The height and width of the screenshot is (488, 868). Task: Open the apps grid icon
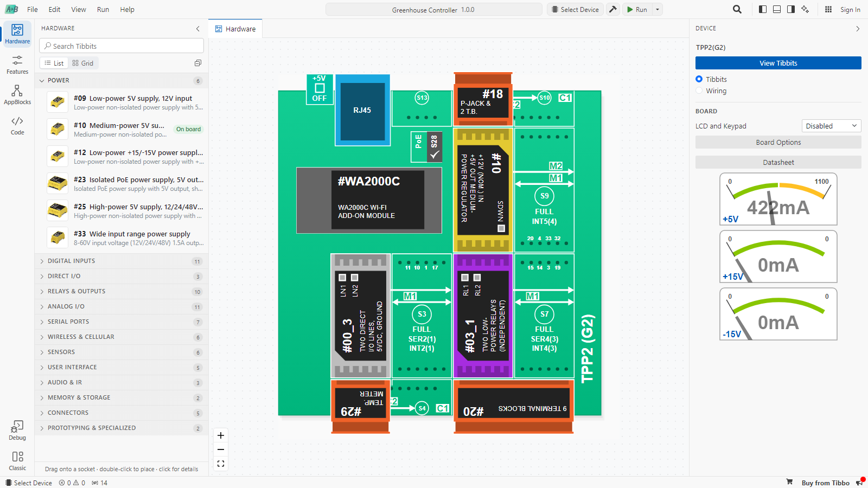pos(828,9)
